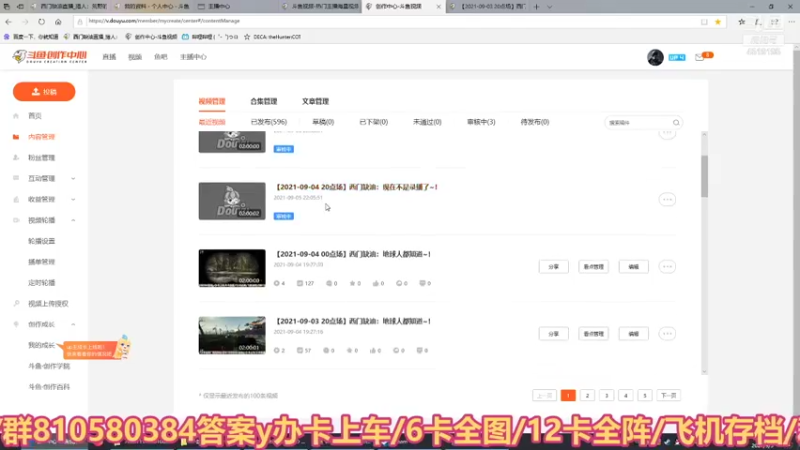
Task: Open the title of 2021-09-04 20点场 video
Action: pyautogui.click(x=356, y=187)
